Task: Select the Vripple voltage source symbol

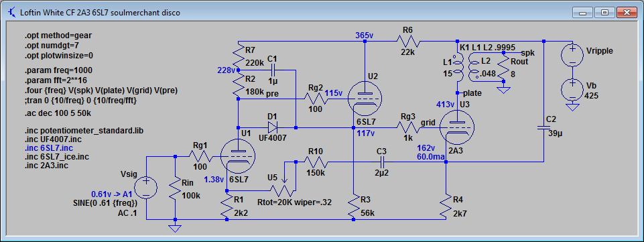Action: (572, 55)
